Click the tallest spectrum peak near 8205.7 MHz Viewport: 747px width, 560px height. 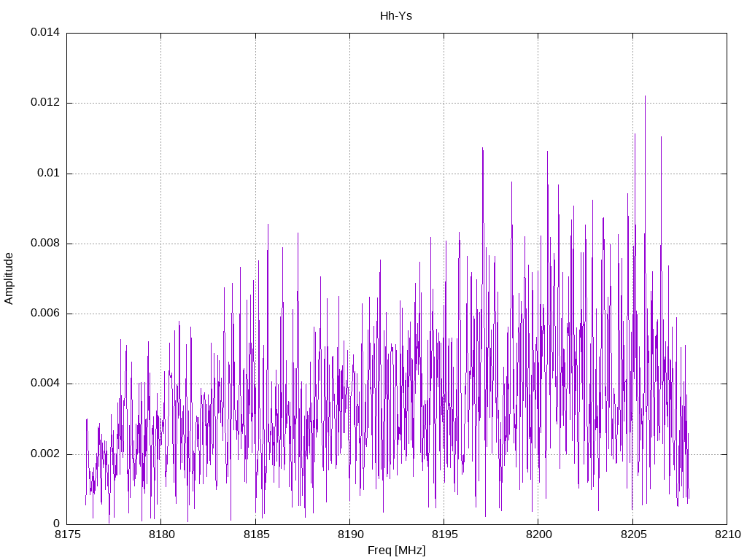(645, 97)
